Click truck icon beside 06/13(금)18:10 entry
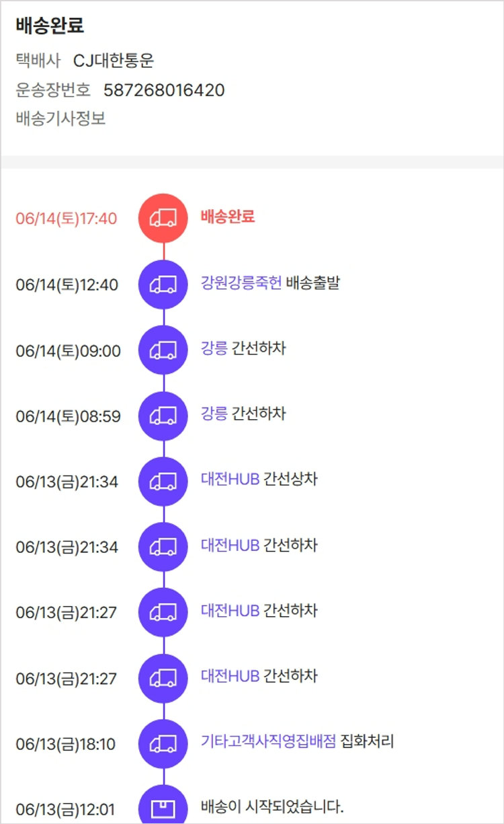This screenshot has height=824, width=504. pos(163,744)
